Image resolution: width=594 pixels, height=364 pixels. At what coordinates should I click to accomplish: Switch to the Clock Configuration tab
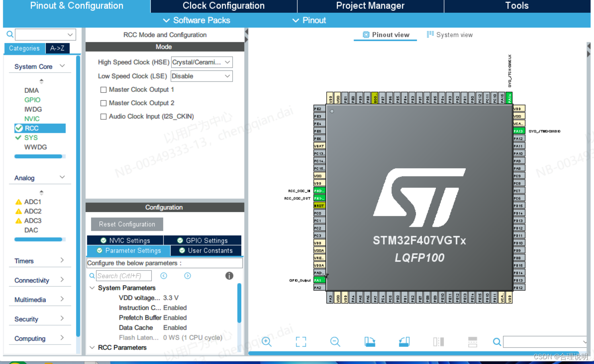pyautogui.click(x=224, y=6)
